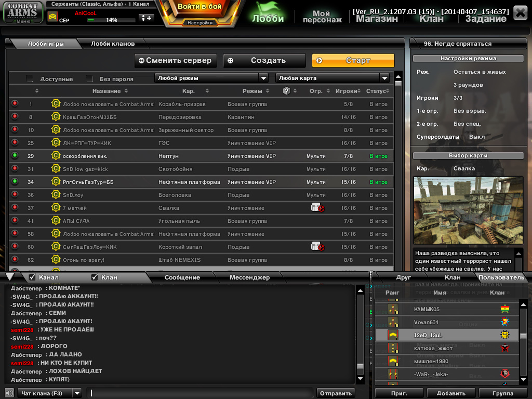
Task: Open the Настройки button under battle
Action: 200,23
